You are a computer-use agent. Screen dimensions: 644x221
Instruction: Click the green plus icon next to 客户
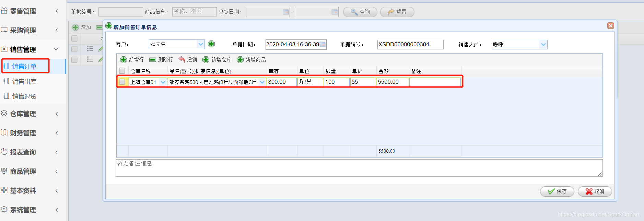(211, 44)
